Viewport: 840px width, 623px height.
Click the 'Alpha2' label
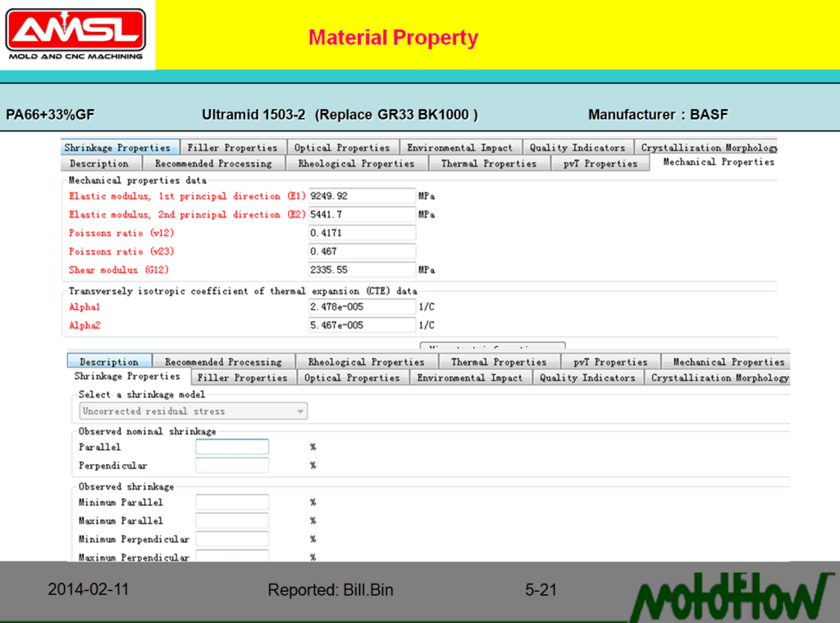84,325
